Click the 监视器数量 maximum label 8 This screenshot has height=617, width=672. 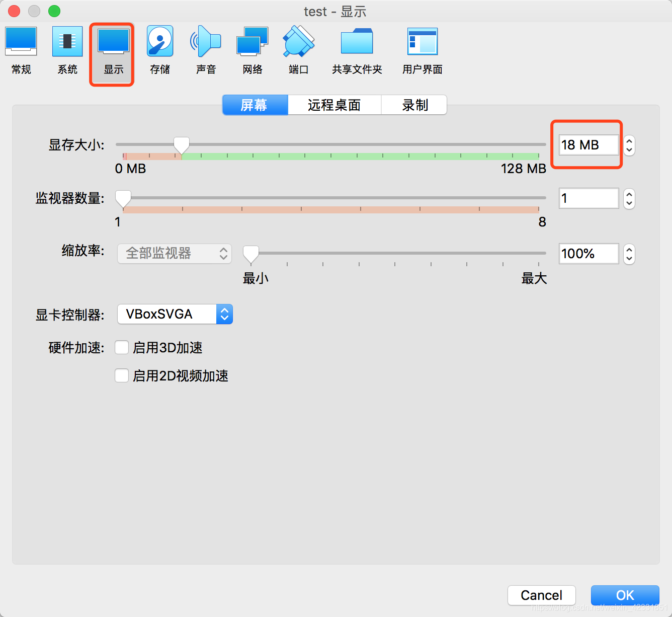pos(542,222)
